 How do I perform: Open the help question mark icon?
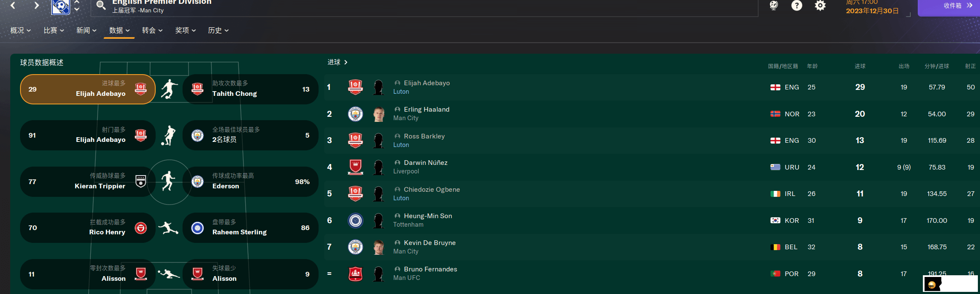[x=796, y=6]
